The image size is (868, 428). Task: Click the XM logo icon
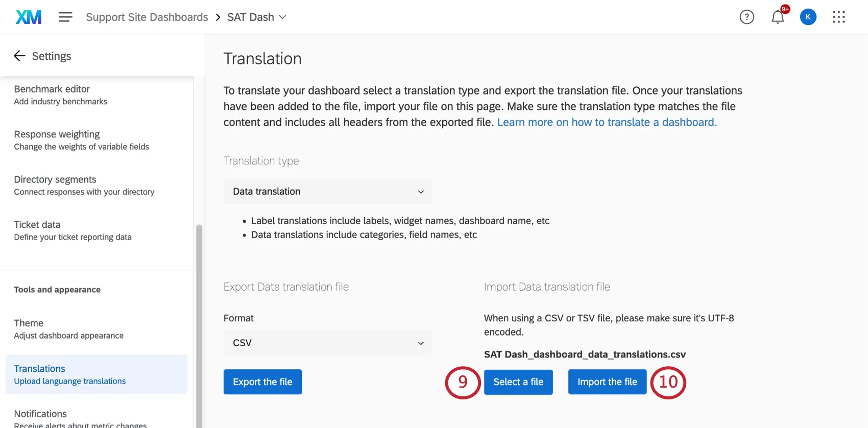[29, 17]
